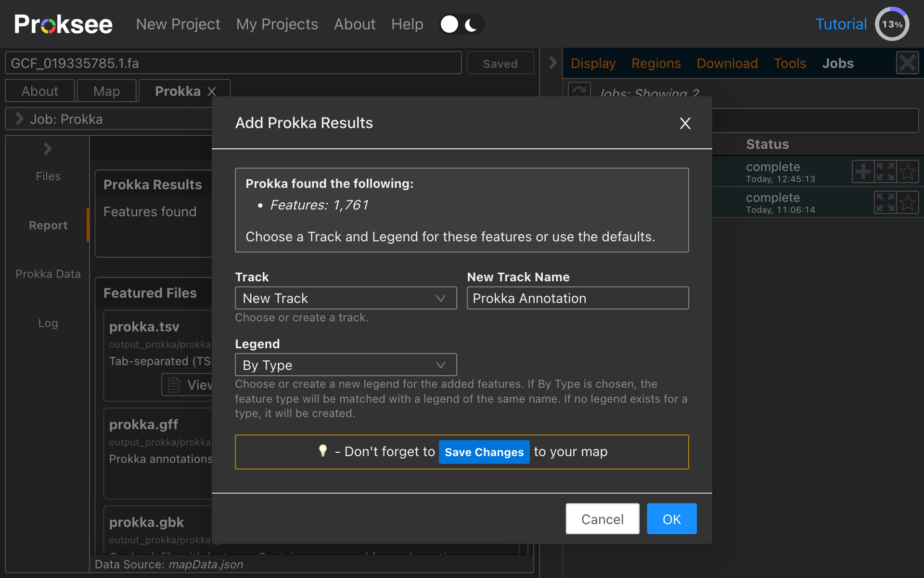The image size is (924, 578).
Task: Expand the Job: Prokka chevron
Action: [19, 119]
